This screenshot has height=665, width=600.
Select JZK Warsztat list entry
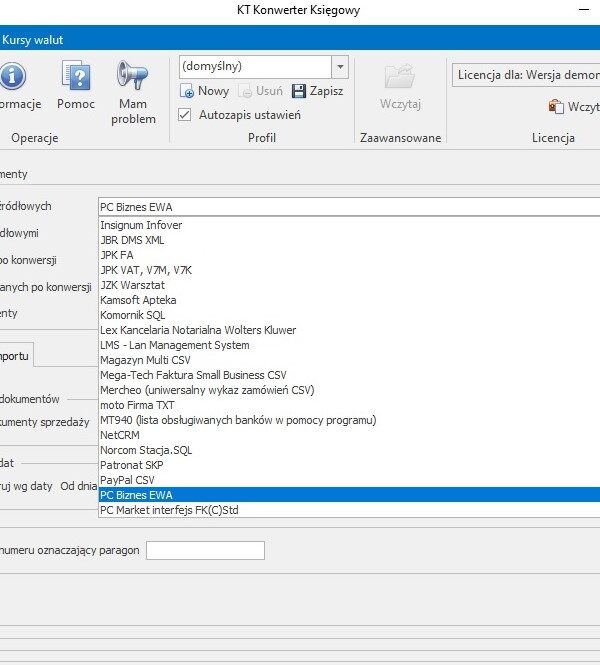[350, 285]
